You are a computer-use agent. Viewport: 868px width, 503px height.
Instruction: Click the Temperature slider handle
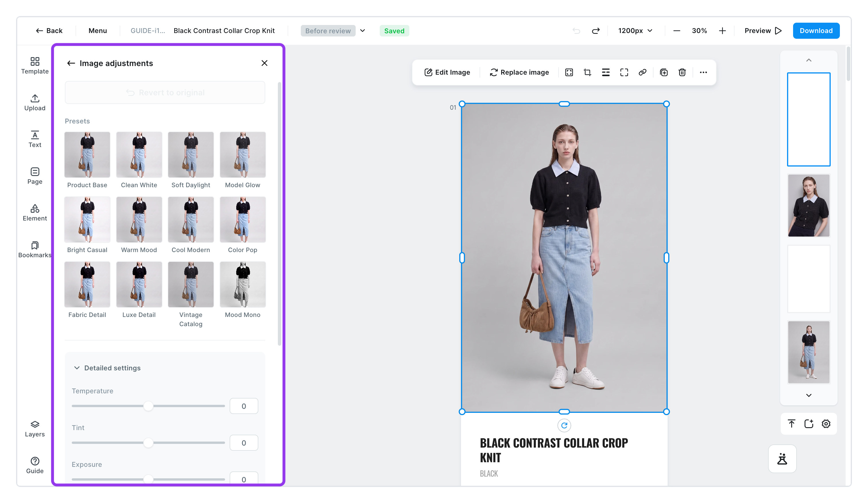pyautogui.click(x=148, y=406)
